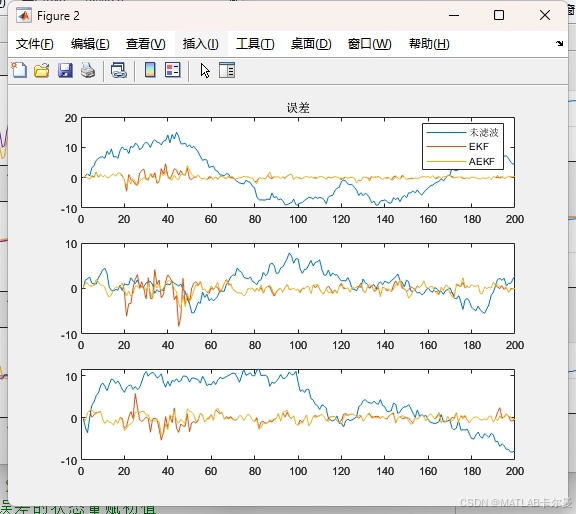576x514 pixels.
Task: Maximize the Figure 2 window
Action: point(499,15)
